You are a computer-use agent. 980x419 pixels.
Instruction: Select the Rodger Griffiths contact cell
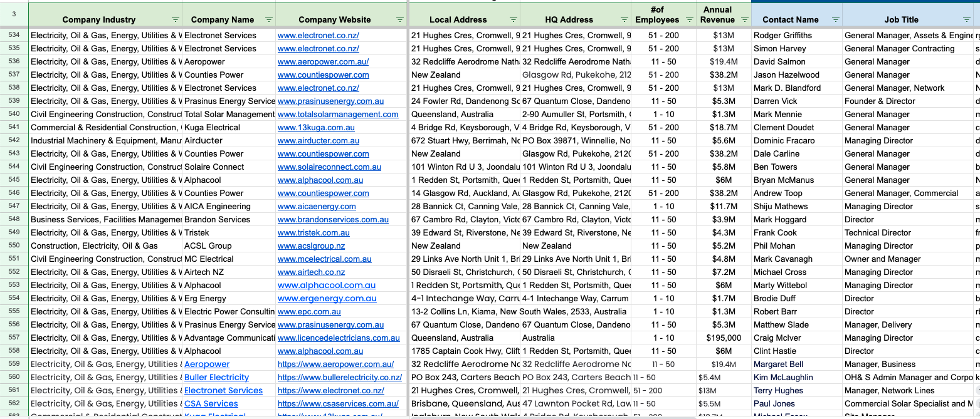(797, 35)
